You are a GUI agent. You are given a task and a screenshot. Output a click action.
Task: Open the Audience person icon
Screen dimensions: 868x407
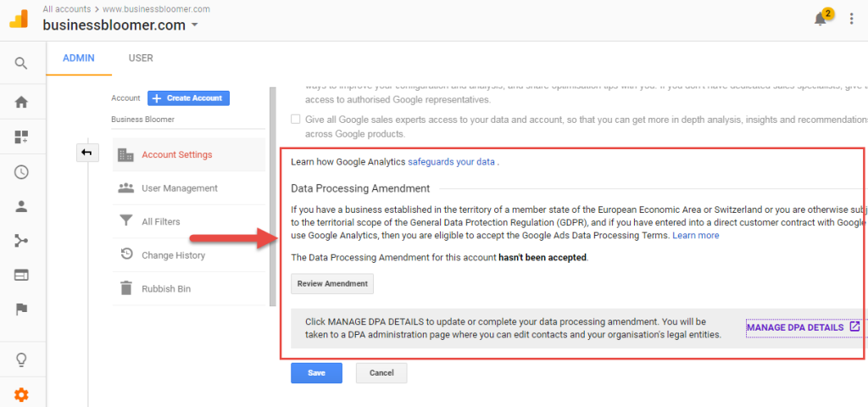(x=21, y=207)
